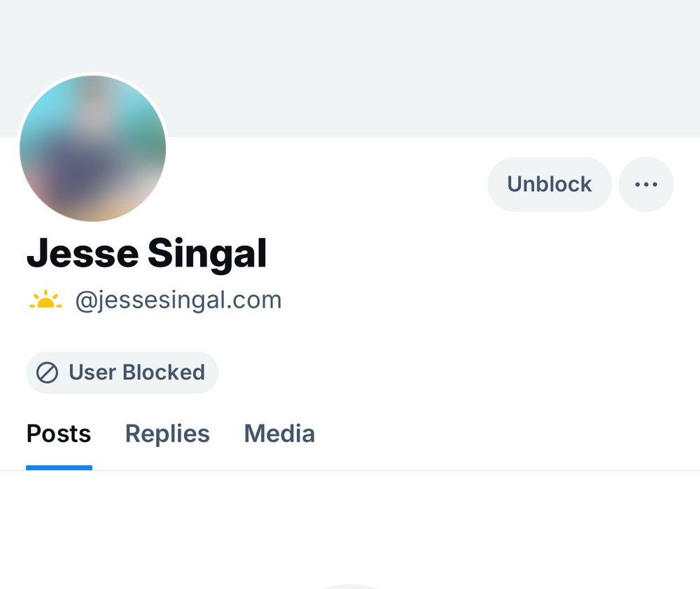
Task: Click the sunrise icon in the username row
Action: (45, 299)
